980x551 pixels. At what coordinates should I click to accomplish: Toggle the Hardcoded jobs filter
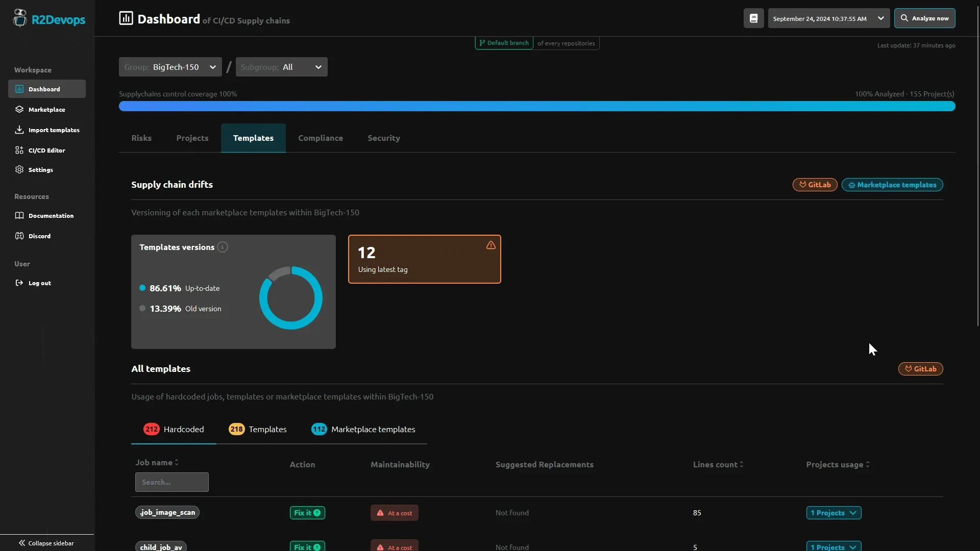174,429
